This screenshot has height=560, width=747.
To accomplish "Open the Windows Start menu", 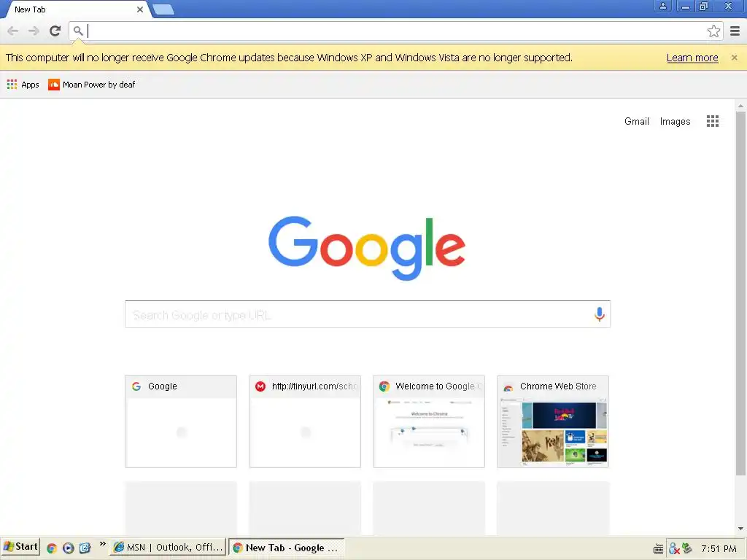I will tap(20, 547).
